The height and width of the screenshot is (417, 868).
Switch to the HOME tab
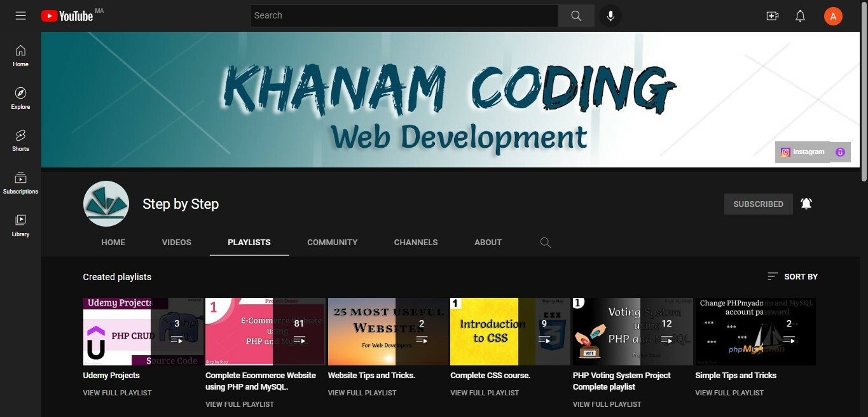113,243
